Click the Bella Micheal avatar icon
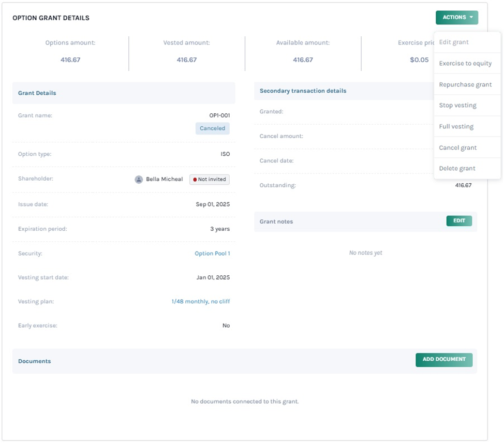 [139, 180]
